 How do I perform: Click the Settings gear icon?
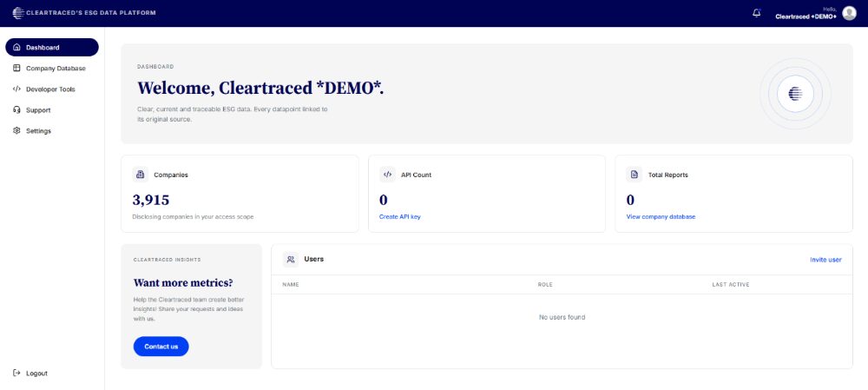[16, 131]
